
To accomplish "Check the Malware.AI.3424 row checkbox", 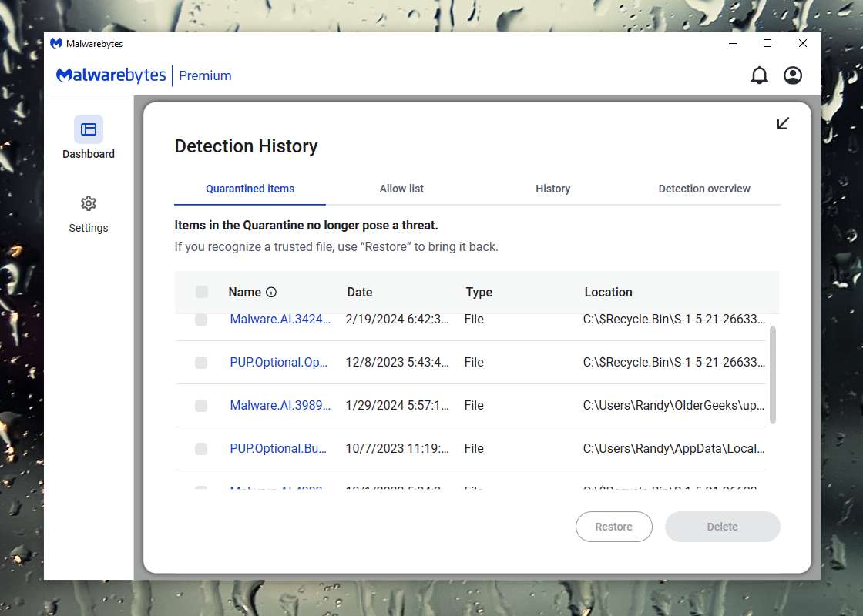I will tap(201, 320).
